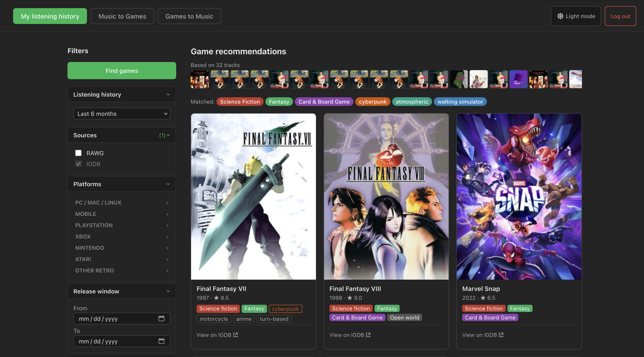Expand the NINTENDO platform group

tap(122, 248)
